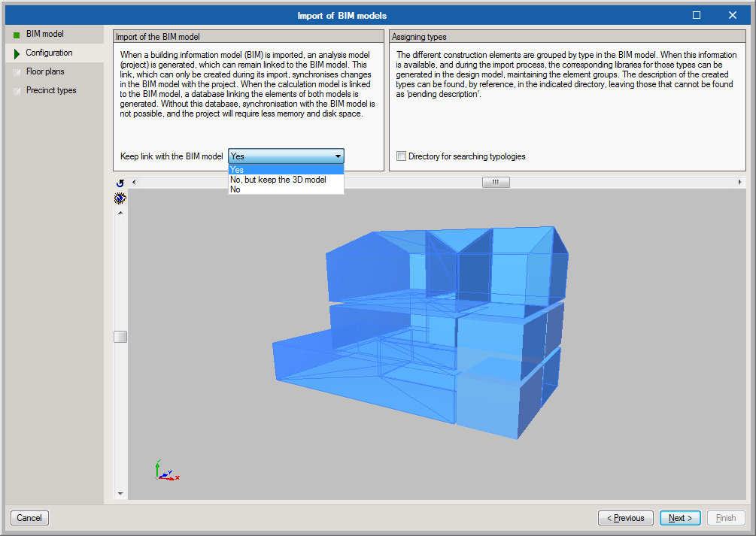The width and height of the screenshot is (756, 536).
Task: Click the green arrow icon beside Configuration
Action: 17,53
